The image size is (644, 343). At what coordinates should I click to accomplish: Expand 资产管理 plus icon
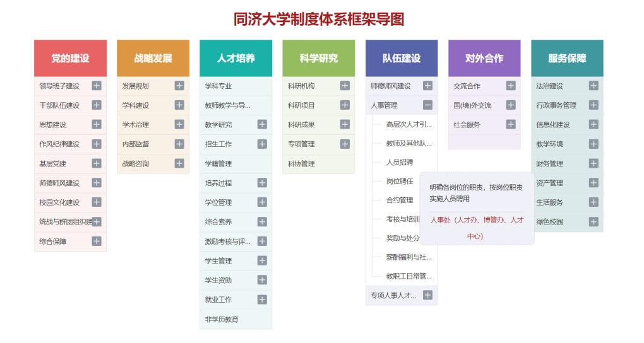tap(593, 183)
